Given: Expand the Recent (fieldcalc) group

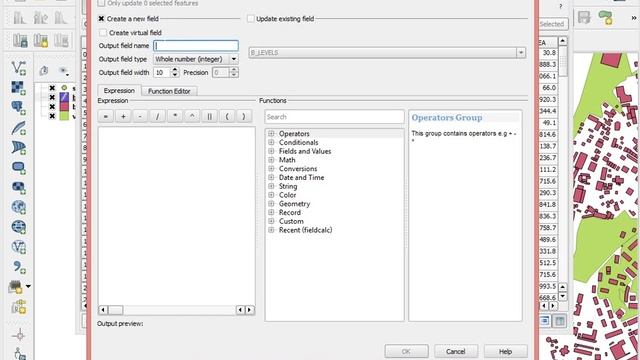Looking at the screenshot, I should pos(271,230).
